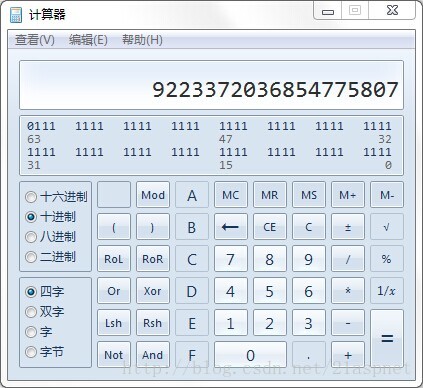The width and height of the screenshot is (423, 388).
Task: Click the result display showing 9223372036854775807
Action: click(x=211, y=85)
